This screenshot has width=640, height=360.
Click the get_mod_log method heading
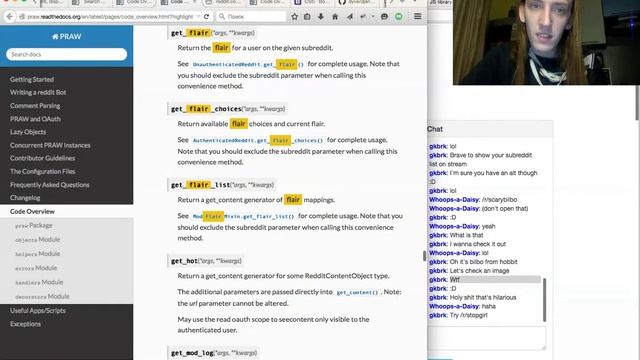214,353
